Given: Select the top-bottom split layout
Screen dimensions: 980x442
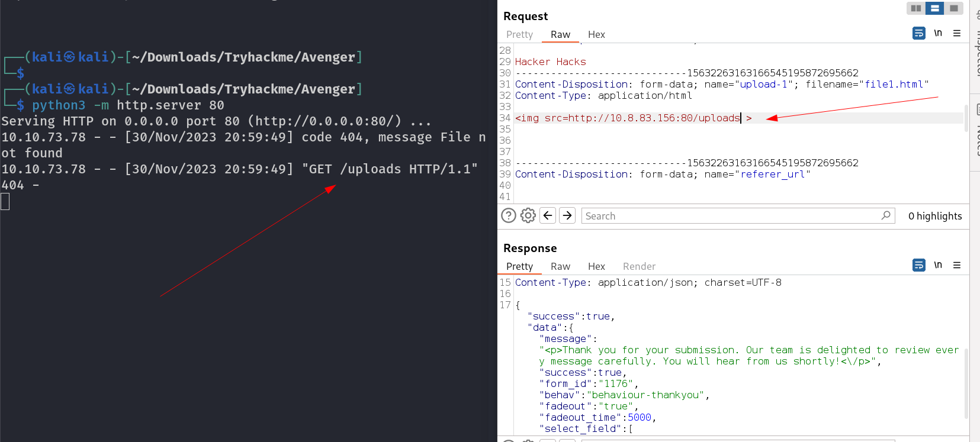Looking at the screenshot, I should tap(934, 8).
